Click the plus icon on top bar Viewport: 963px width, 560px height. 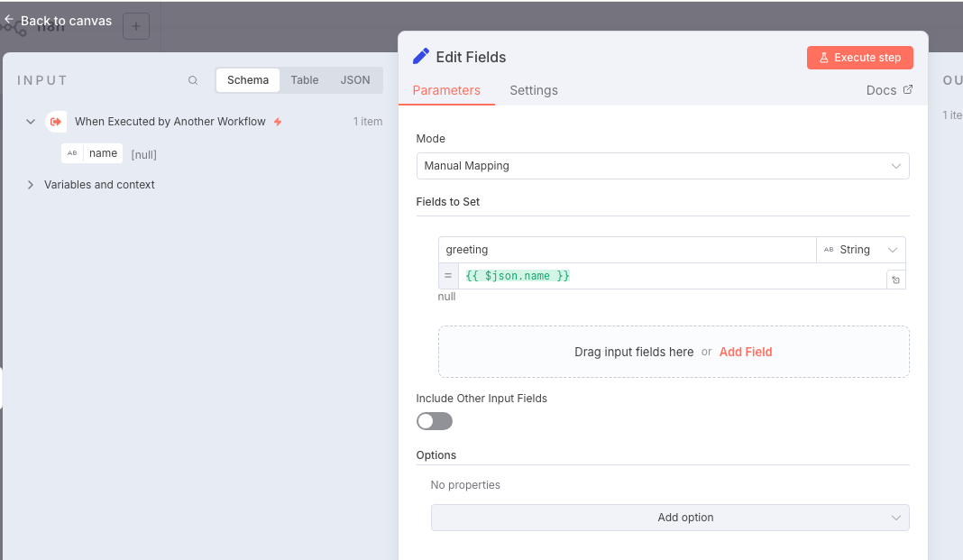pos(136,26)
